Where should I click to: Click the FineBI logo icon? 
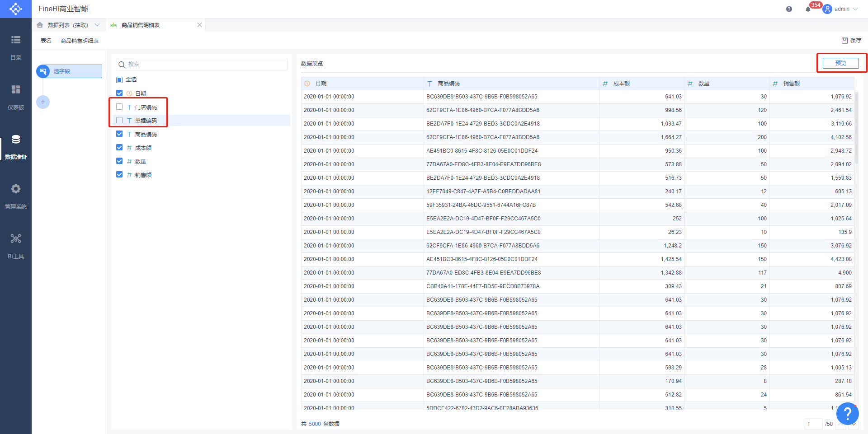[16, 9]
